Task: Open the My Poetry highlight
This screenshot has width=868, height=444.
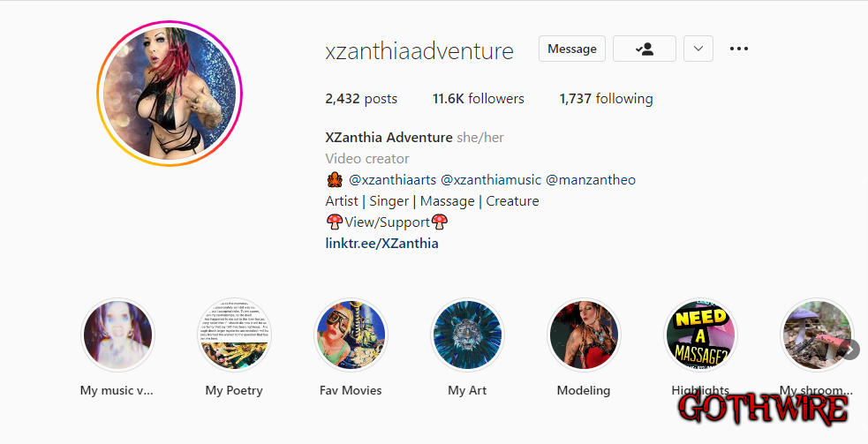Action: (234, 335)
